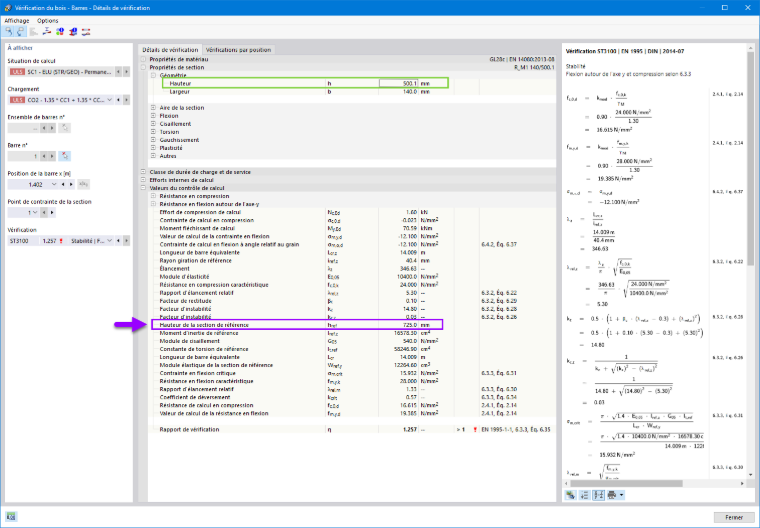
Task: Step to previous Barre n° value
Action: [44, 156]
